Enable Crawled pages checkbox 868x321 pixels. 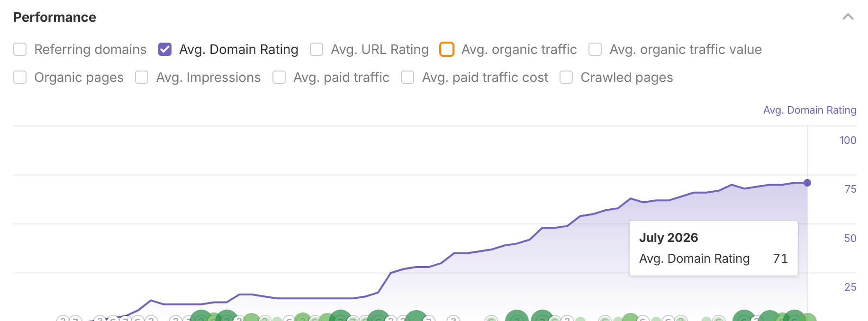pos(566,77)
